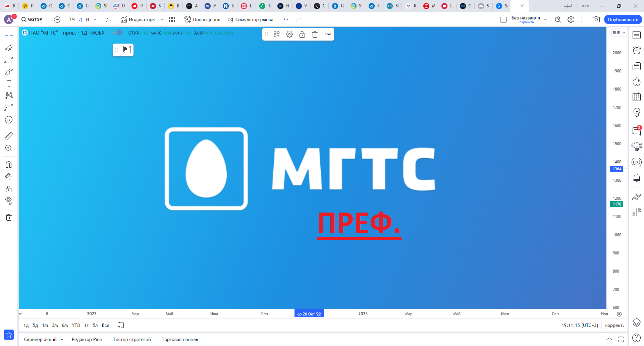Open the chart patterns tool

(9, 96)
